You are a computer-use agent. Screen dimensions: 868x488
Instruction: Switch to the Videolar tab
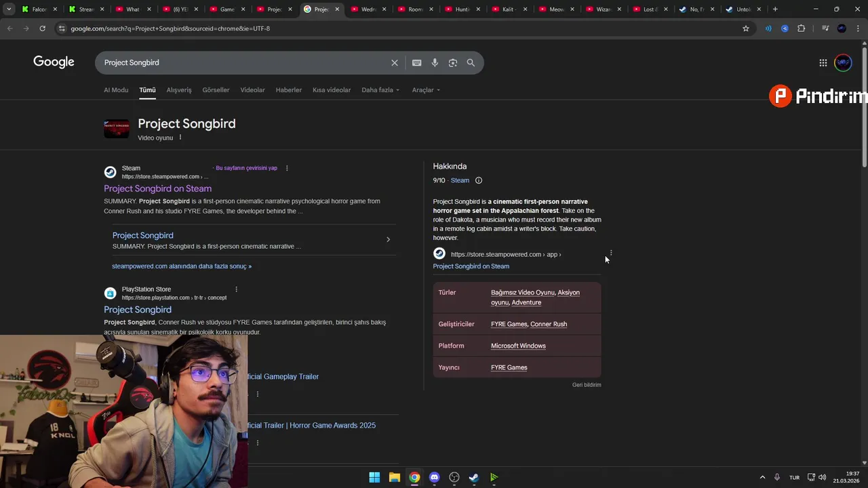[252, 90]
